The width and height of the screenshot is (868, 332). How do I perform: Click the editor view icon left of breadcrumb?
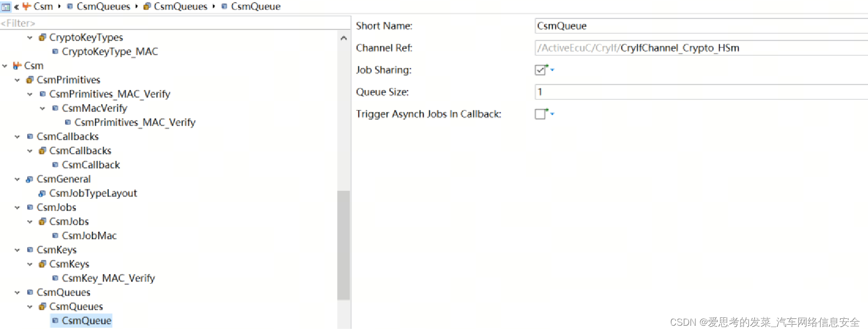coord(6,7)
